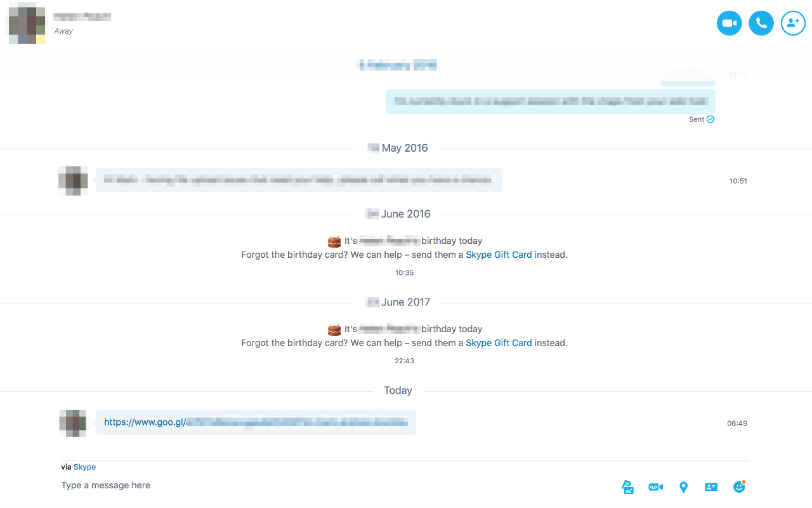Select the sent message bubble above the Sent label
The image size is (812, 508).
point(551,102)
